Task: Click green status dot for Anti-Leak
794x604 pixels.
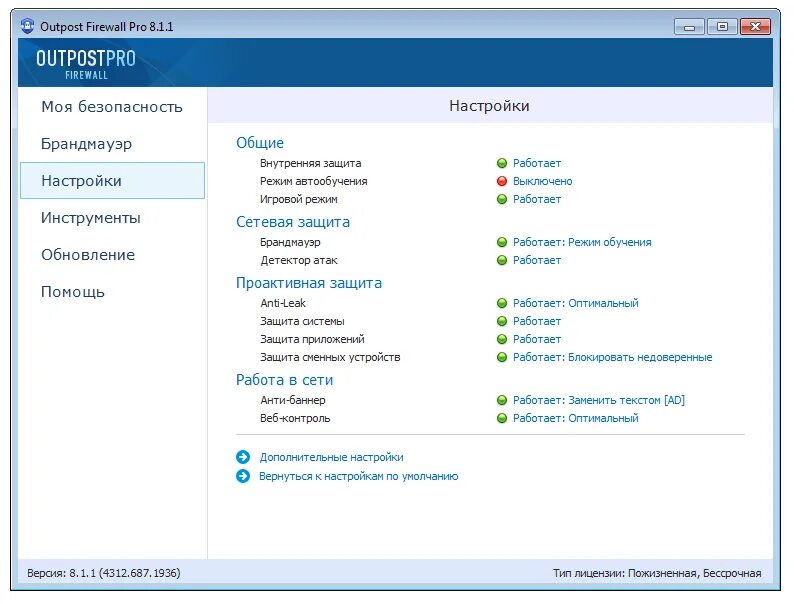Action: 502,303
